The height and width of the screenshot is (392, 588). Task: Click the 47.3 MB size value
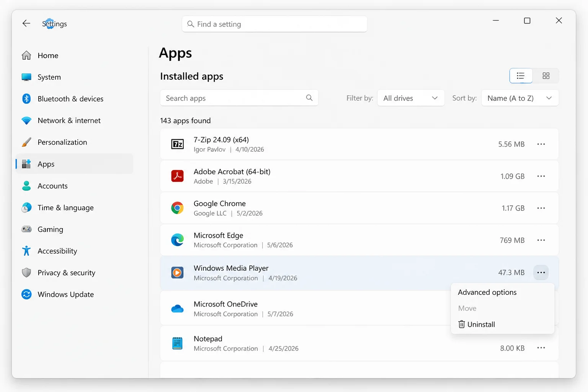pyautogui.click(x=511, y=273)
